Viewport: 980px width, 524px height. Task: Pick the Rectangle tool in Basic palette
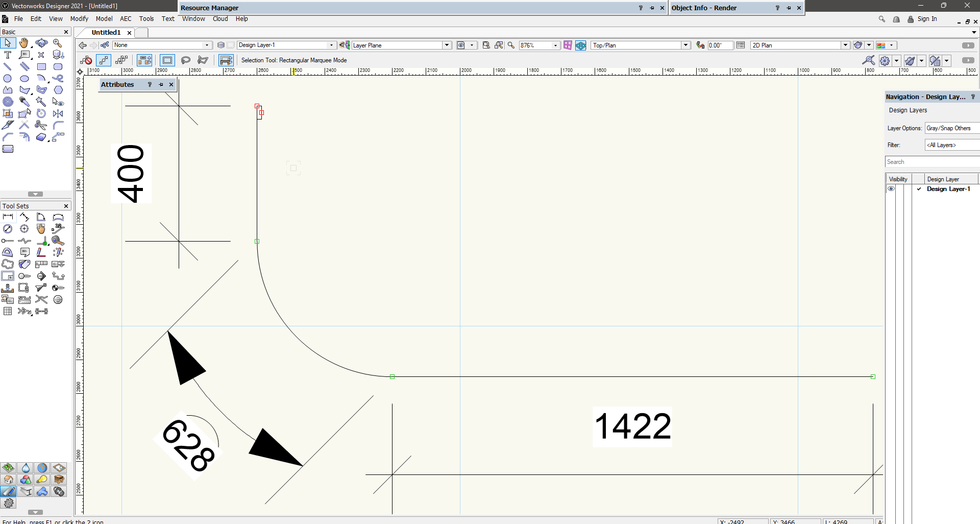(x=41, y=67)
